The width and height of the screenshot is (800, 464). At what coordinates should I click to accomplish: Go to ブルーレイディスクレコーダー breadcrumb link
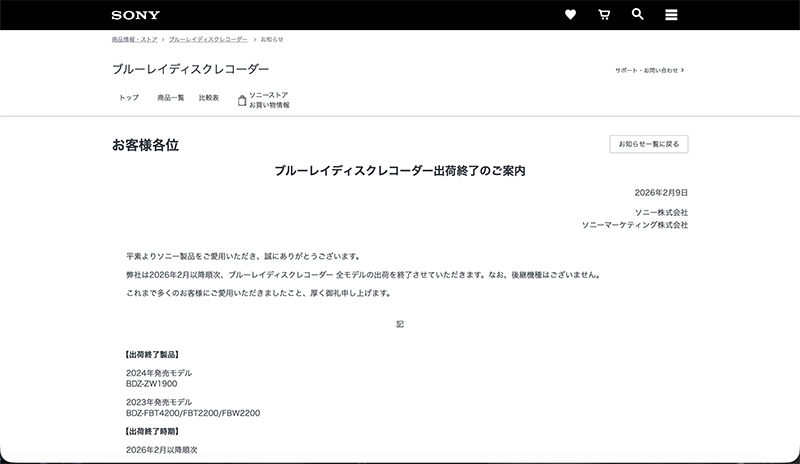208,39
